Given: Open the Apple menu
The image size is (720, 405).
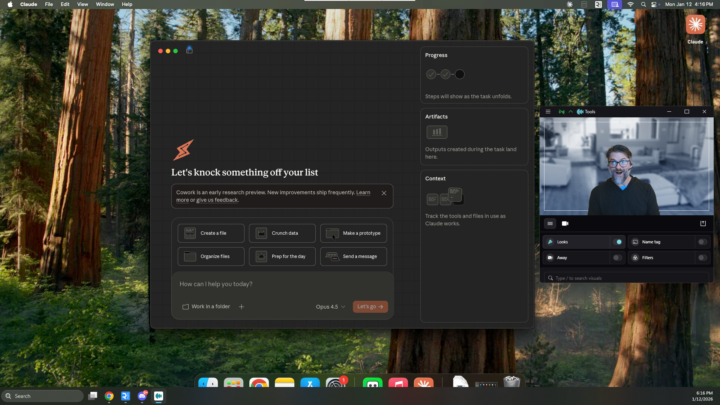Looking at the screenshot, I should coord(10,4).
